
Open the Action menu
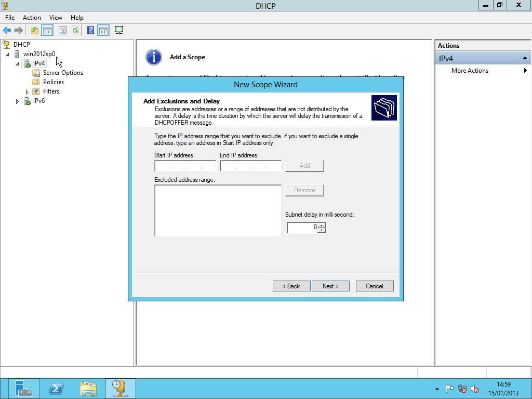point(32,18)
